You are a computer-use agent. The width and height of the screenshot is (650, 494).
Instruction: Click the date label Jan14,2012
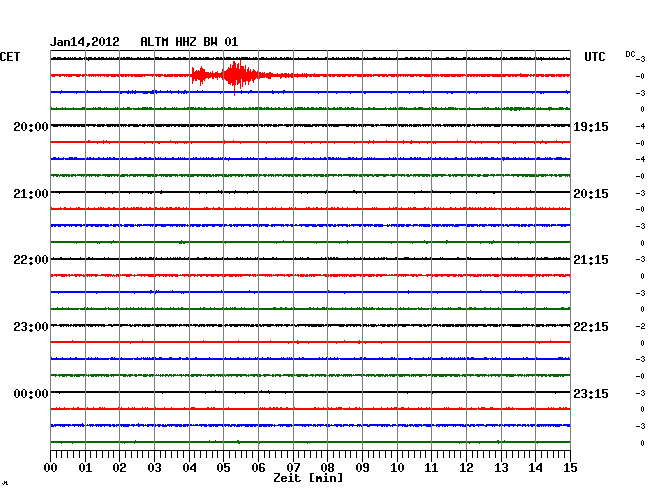(x=85, y=42)
